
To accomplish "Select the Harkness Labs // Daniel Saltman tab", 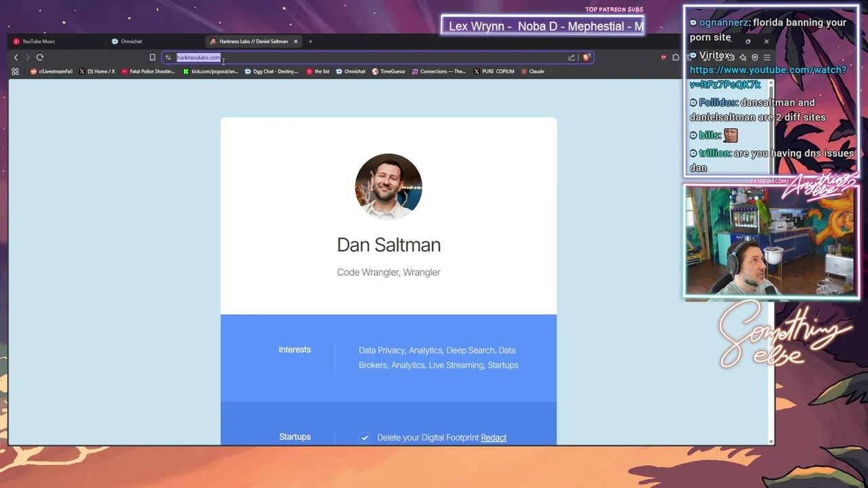I will (x=254, y=41).
